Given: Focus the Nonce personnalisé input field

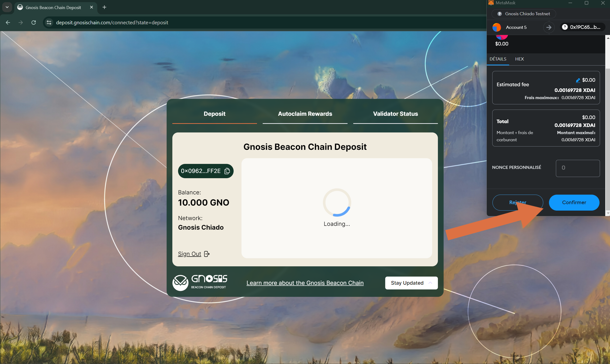Looking at the screenshot, I should coord(577,168).
